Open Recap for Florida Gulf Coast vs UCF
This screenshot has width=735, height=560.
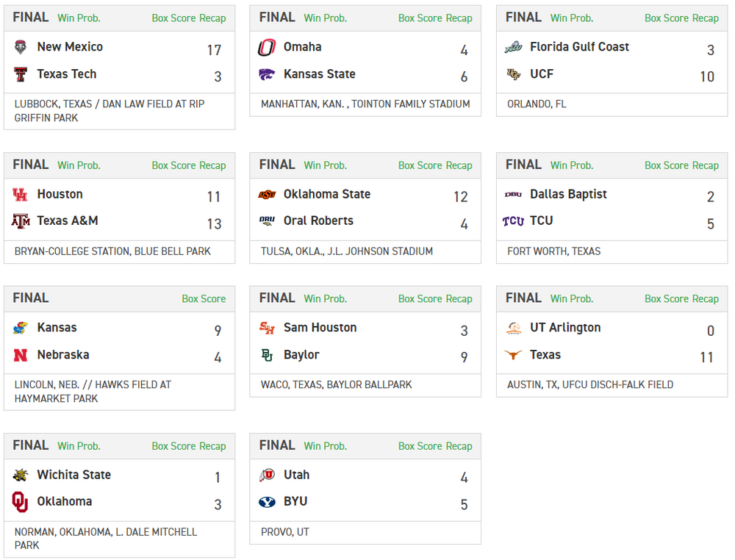click(x=705, y=18)
